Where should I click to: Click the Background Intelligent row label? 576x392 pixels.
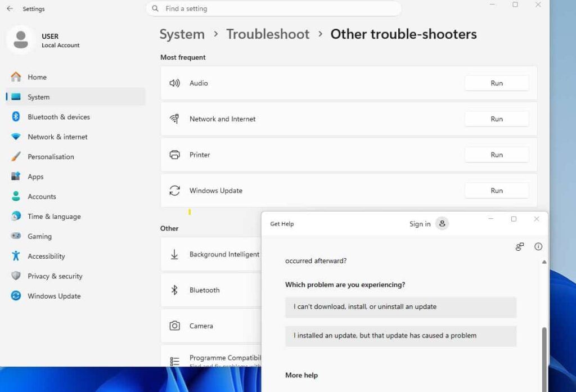[x=224, y=254]
